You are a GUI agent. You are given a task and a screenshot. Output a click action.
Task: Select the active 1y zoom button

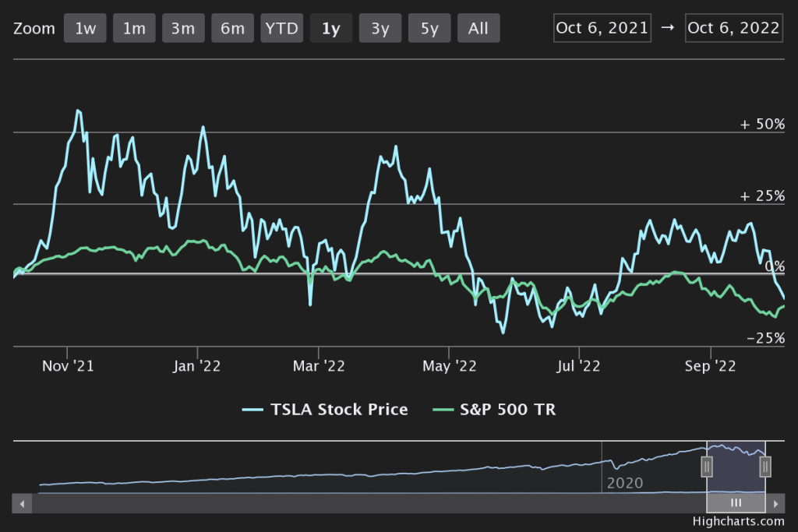[330, 29]
